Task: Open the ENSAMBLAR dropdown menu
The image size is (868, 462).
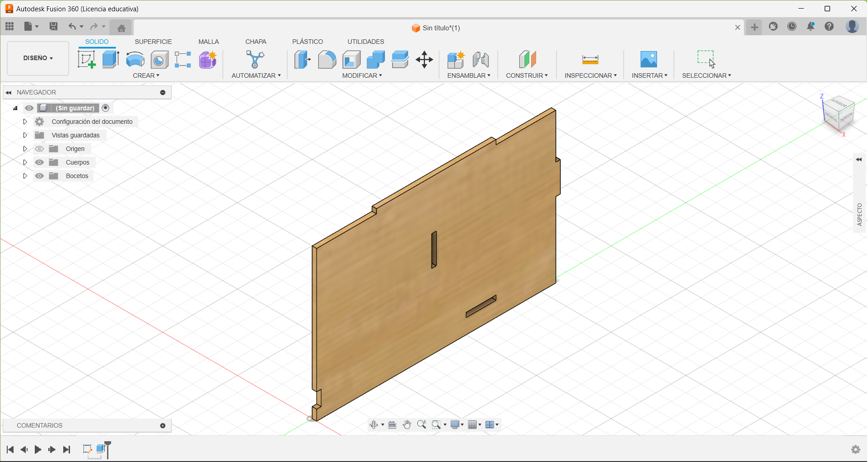Action: click(469, 75)
